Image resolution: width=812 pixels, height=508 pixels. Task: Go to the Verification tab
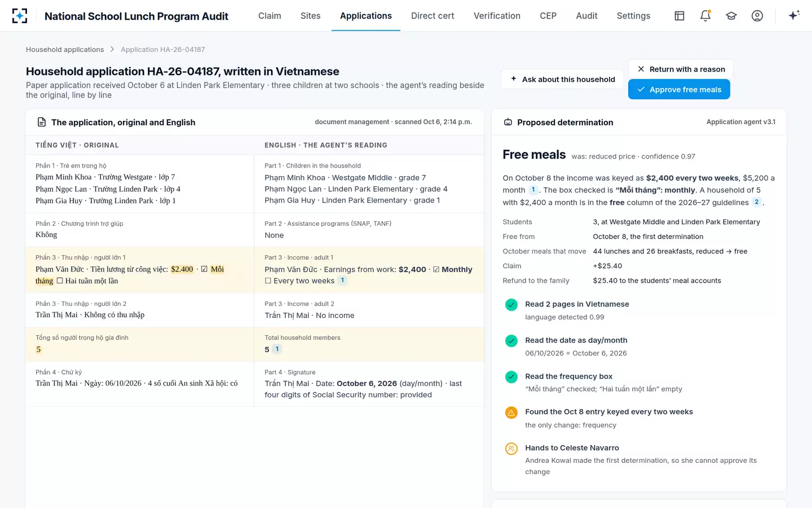[x=497, y=16]
